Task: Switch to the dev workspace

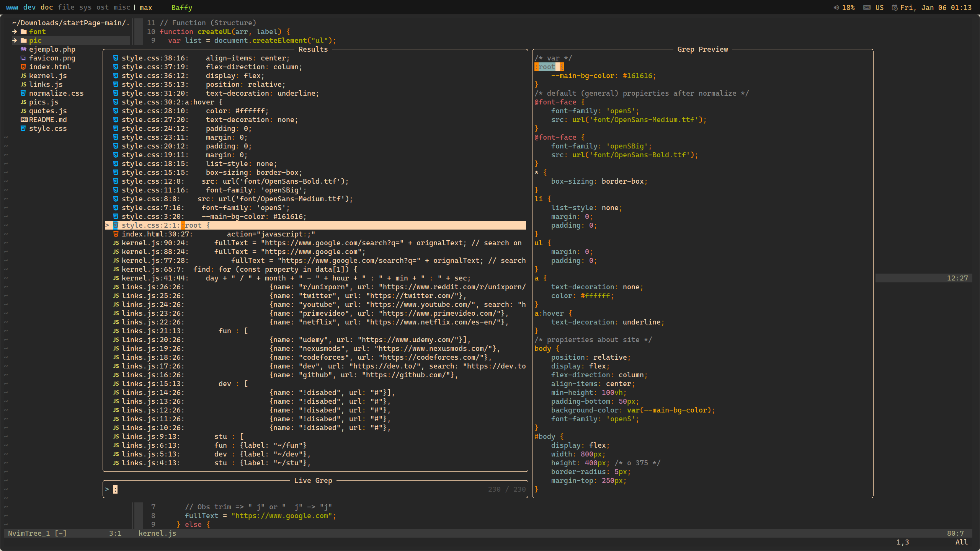Action: (29, 8)
